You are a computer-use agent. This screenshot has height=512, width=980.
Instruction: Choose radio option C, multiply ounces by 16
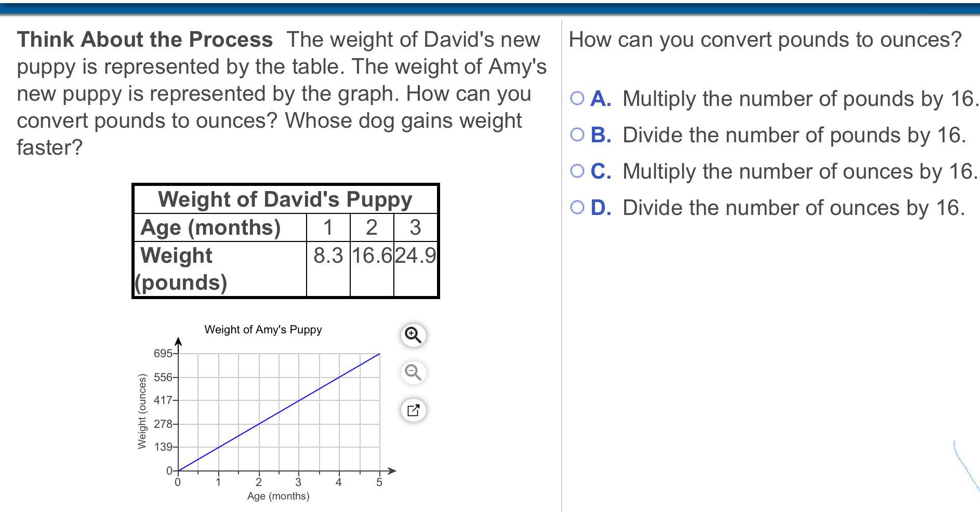pos(577,171)
